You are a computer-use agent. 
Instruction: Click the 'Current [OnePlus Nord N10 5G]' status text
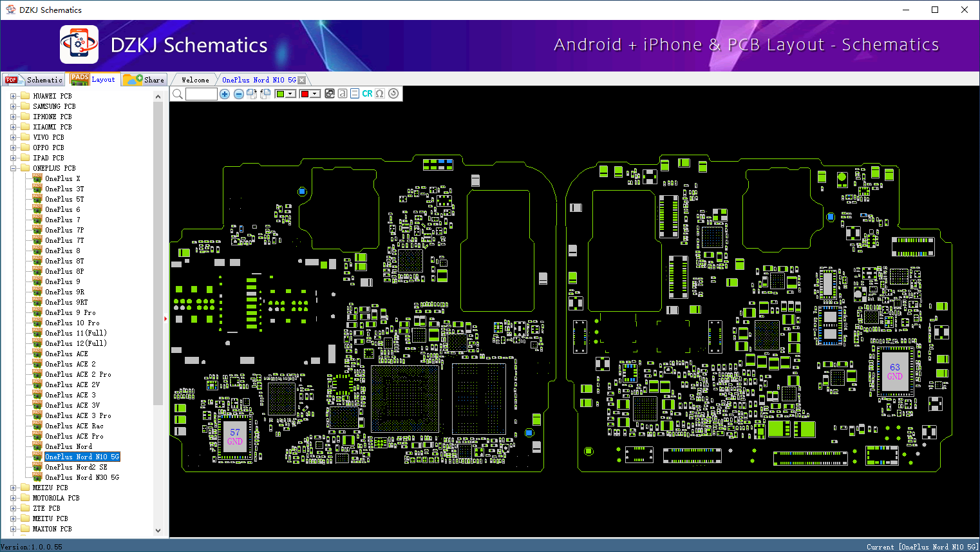(922, 547)
